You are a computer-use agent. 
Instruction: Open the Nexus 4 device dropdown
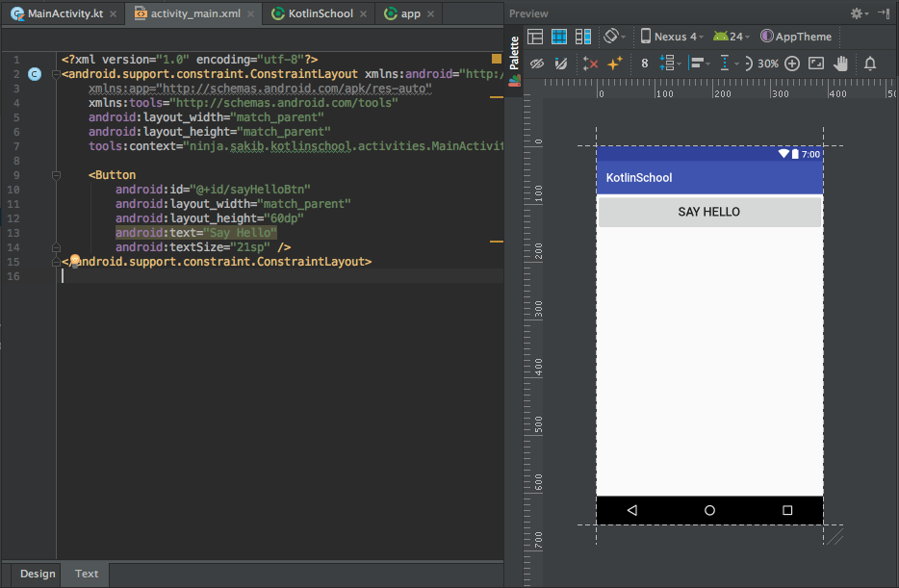pos(672,37)
